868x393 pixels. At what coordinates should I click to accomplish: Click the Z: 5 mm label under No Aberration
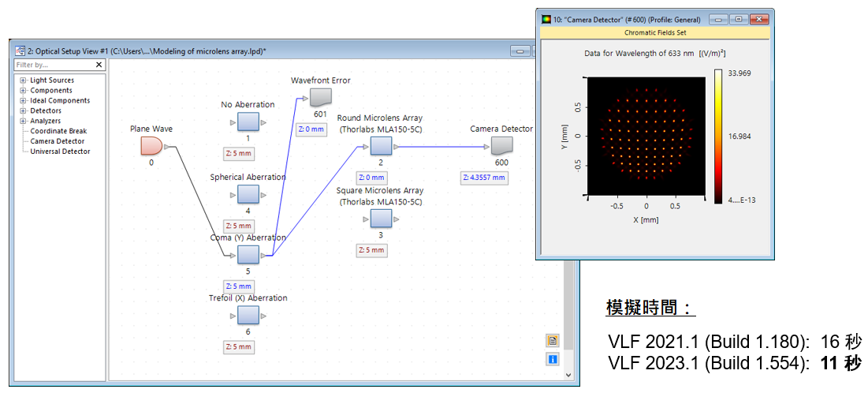(239, 154)
